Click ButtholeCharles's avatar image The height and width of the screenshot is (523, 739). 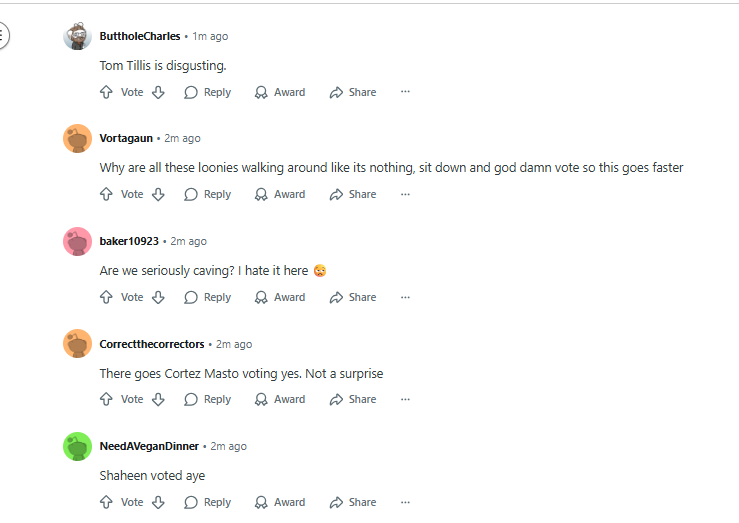[77, 36]
